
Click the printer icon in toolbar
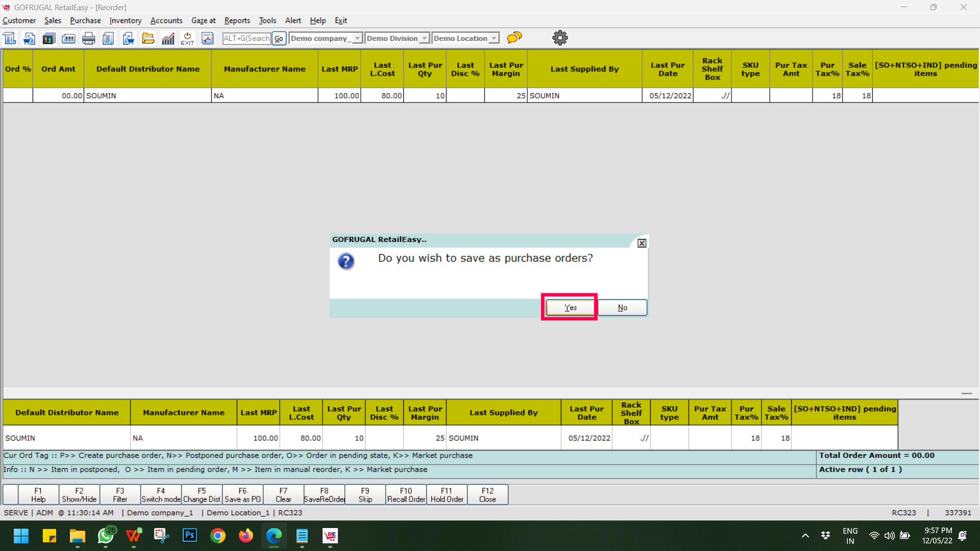click(88, 38)
